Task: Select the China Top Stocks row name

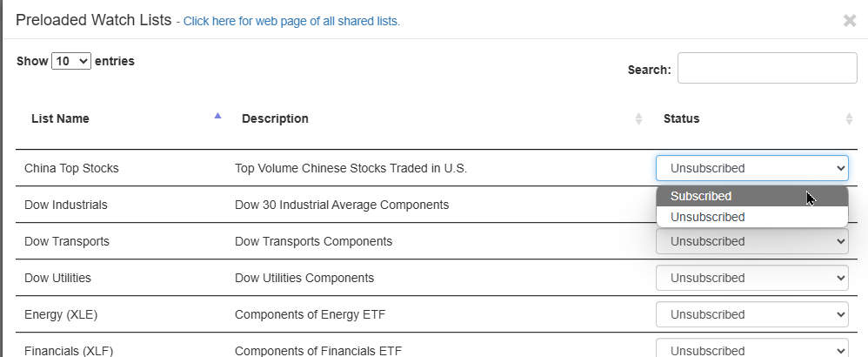Action: coord(71,168)
